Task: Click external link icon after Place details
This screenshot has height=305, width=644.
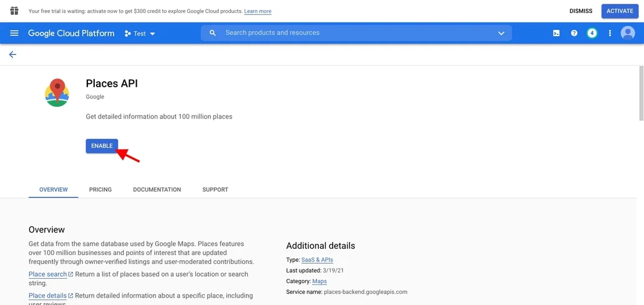Action: click(x=71, y=296)
